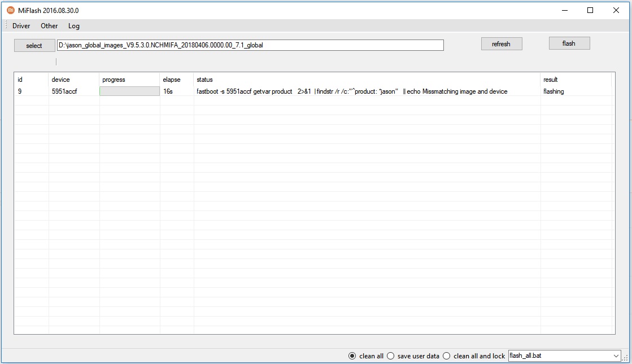The height and width of the screenshot is (364, 632).
Task: Hit the flash button
Action: point(569,43)
